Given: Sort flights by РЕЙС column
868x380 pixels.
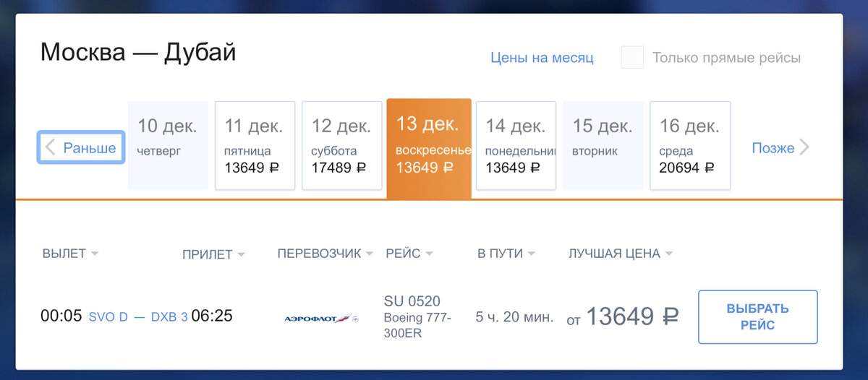Looking at the screenshot, I should coord(409,254).
